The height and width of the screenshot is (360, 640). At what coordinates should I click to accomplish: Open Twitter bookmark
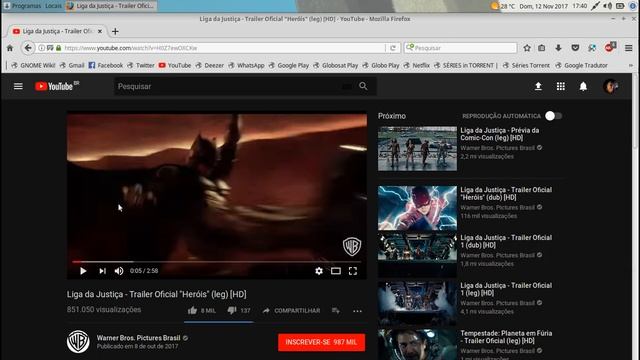click(x=141, y=65)
